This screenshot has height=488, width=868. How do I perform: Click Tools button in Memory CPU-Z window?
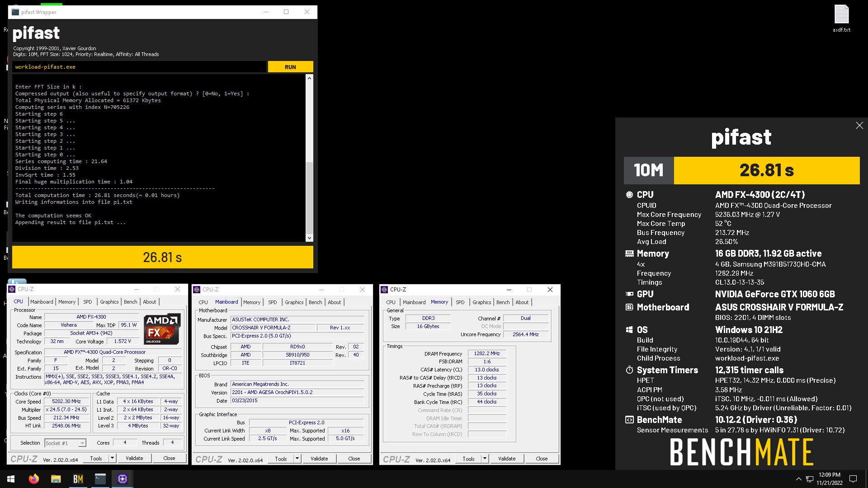(x=468, y=459)
